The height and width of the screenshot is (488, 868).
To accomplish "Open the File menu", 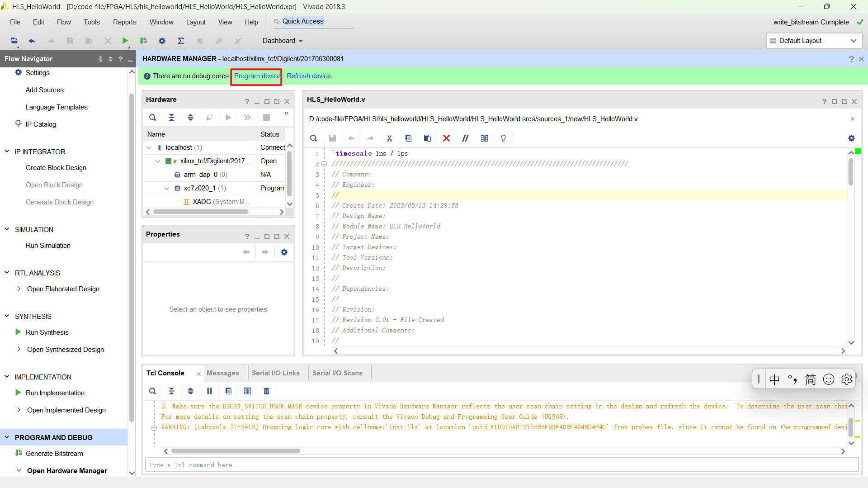I will click(x=15, y=22).
